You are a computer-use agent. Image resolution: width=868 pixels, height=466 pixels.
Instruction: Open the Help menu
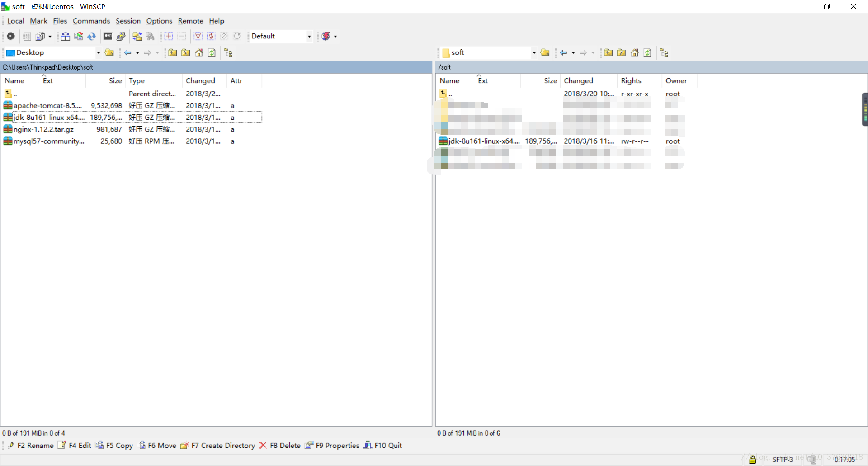[217, 21]
